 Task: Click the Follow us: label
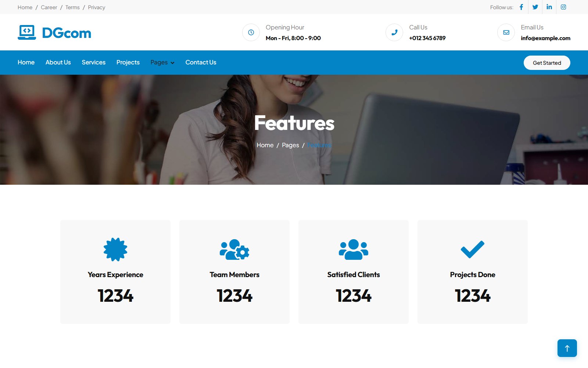pyautogui.click(x=502, y=7)
